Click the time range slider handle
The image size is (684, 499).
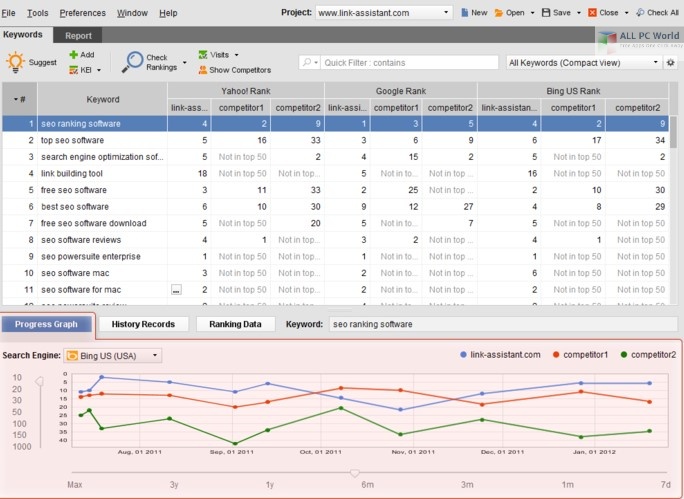point(355,473)
